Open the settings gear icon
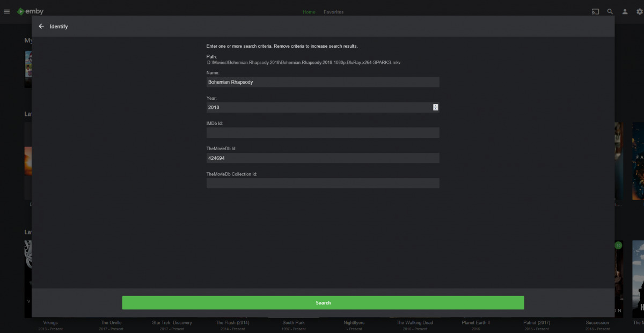The image size is (644, 333). point(640,11)
